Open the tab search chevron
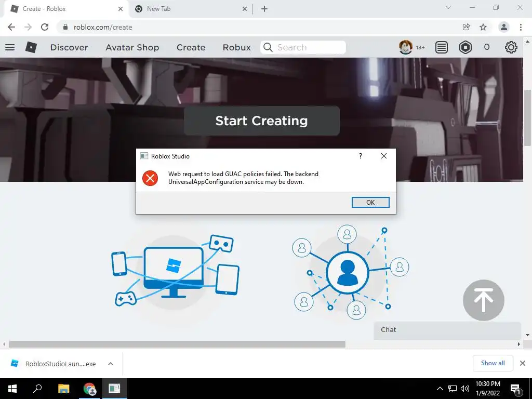 click(448, 7)
